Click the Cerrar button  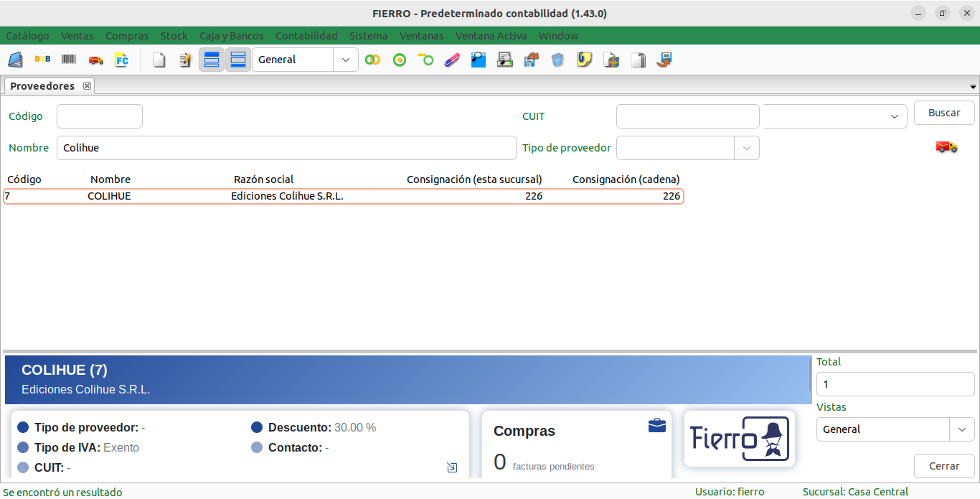click(944, 466)
